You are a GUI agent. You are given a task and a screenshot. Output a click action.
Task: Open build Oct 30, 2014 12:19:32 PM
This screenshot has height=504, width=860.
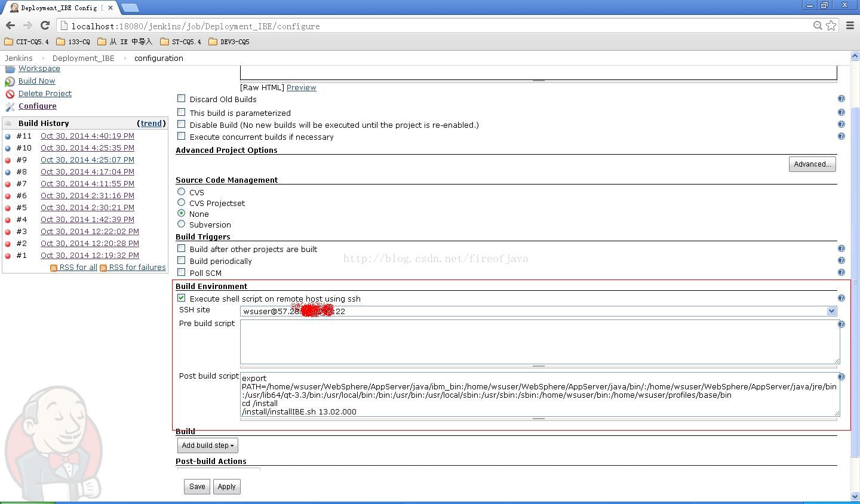[90, 256]
